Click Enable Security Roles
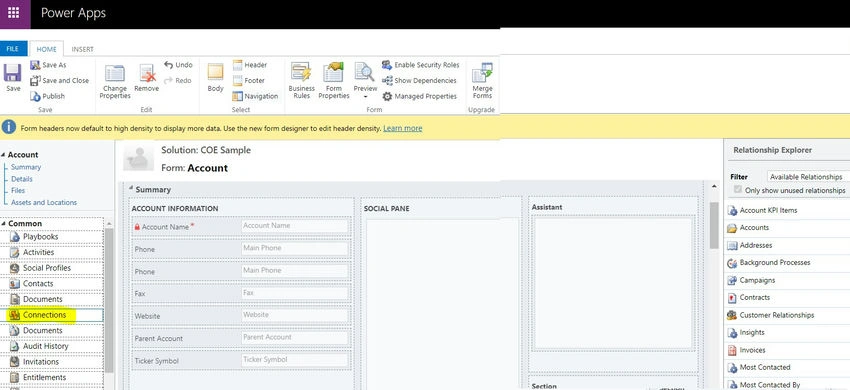This screenshot has height=390, width=850. tap(421, 65)
